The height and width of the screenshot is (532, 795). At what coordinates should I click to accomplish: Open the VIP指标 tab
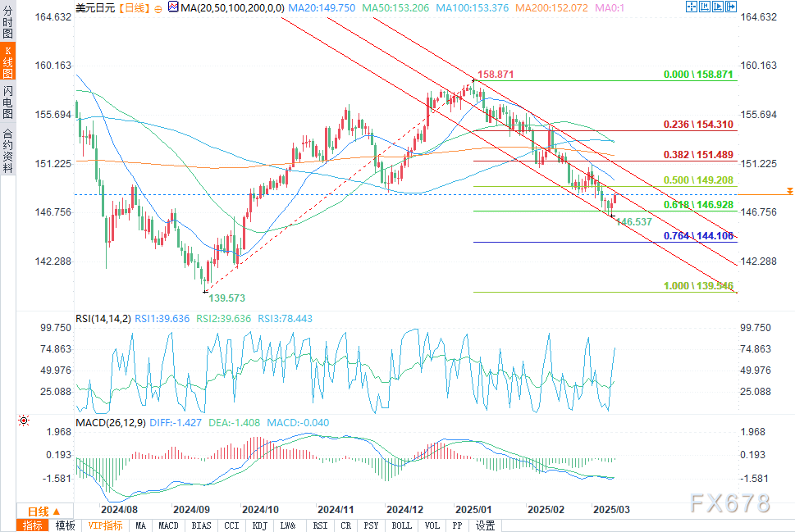pyautogui.click(x=105, y=525)
